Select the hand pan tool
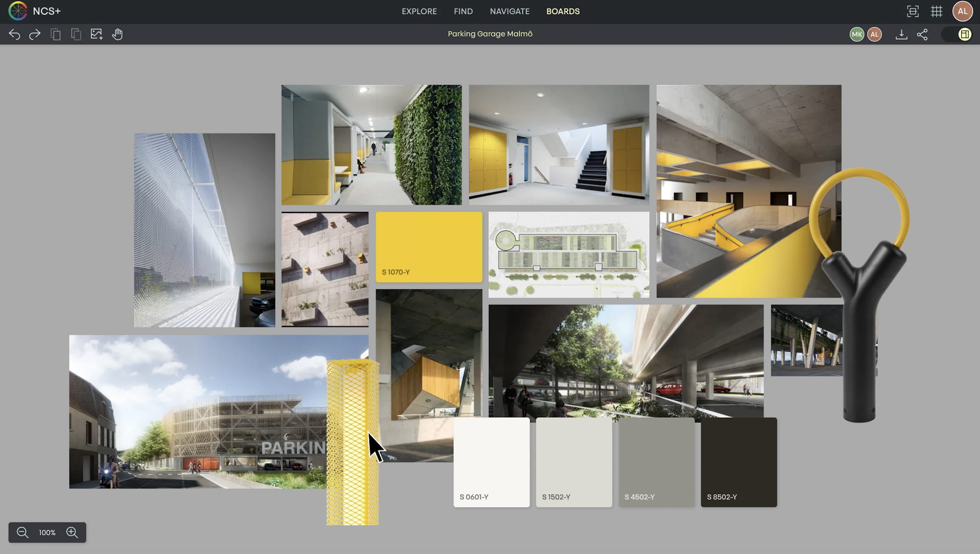This screenshot has width=980, height=554. [117, 34]
